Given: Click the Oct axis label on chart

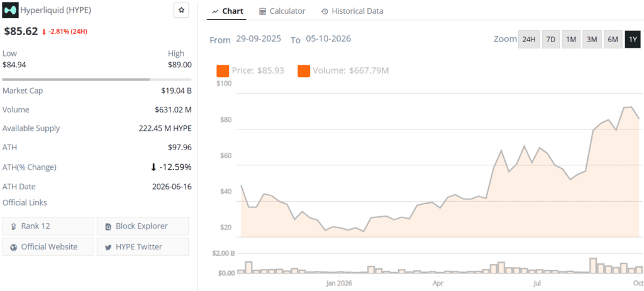Looking at the screenshot, I should 638,283.
